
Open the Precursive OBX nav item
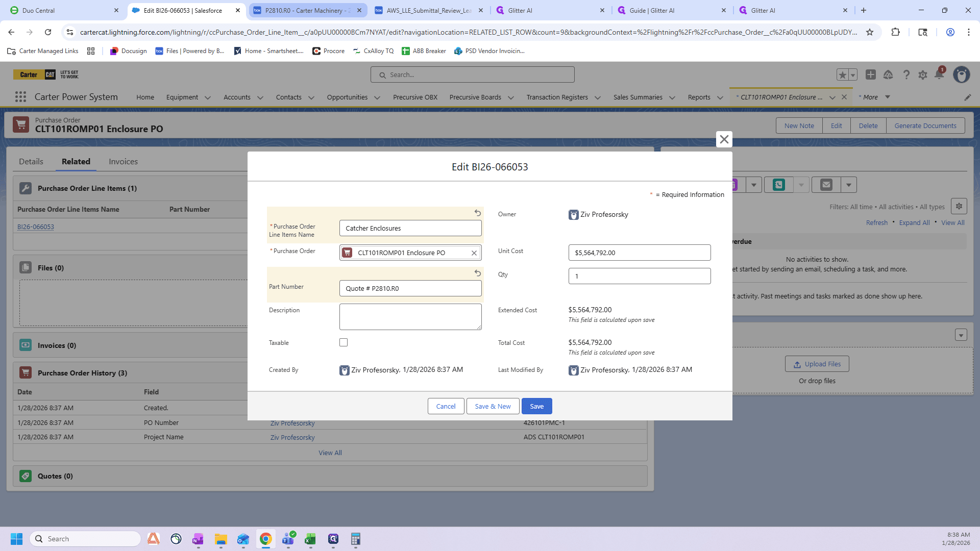[415, 97]
